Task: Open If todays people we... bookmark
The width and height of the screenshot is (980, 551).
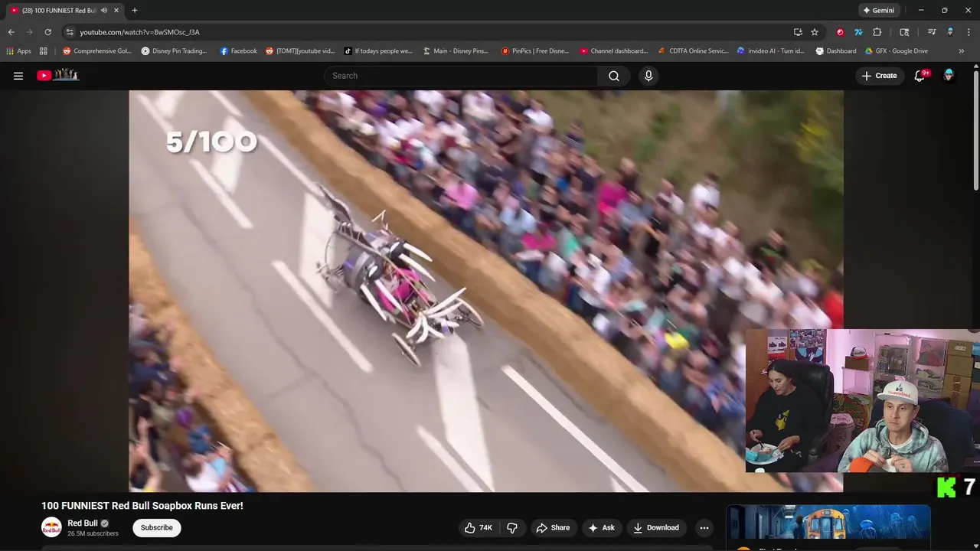Action: click(x=378, y=51)
